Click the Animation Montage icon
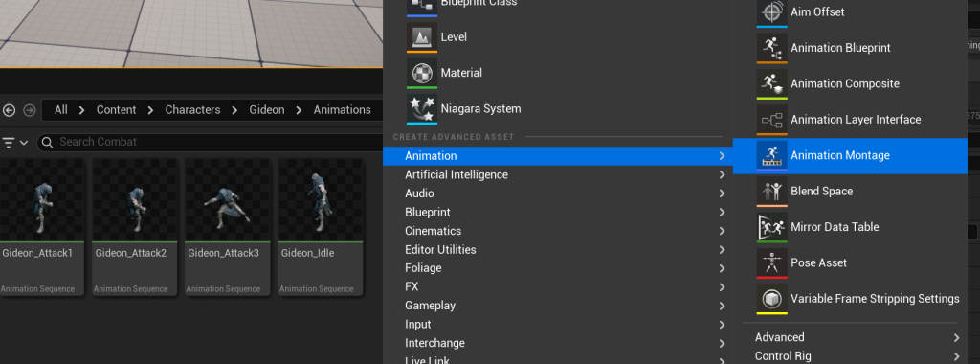Screen dimensions: 980x364 (x=772, y=155)
